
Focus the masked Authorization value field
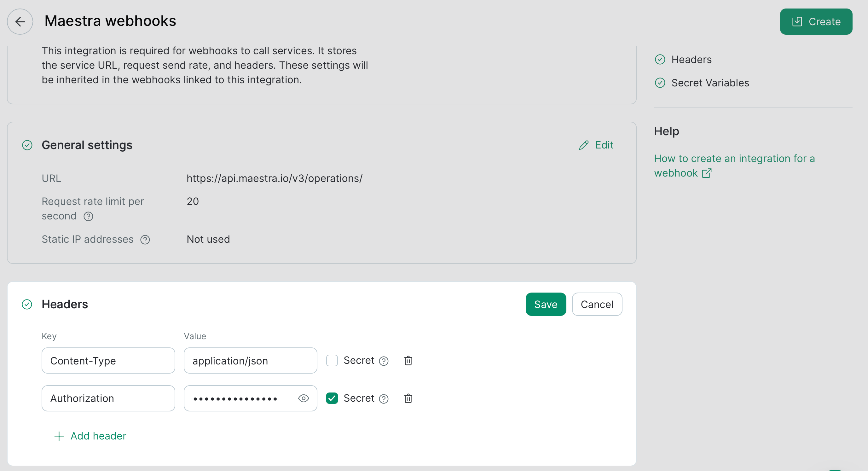point(250,398)
